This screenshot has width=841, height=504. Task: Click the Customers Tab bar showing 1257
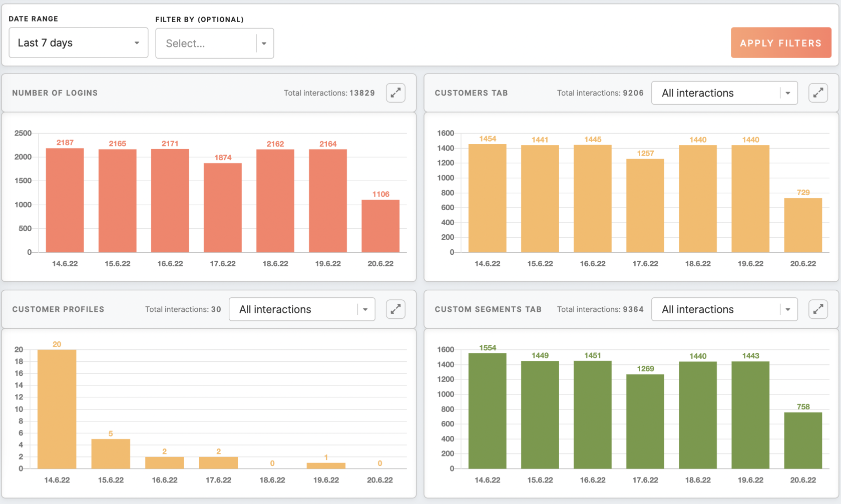[x=645, y=206]
